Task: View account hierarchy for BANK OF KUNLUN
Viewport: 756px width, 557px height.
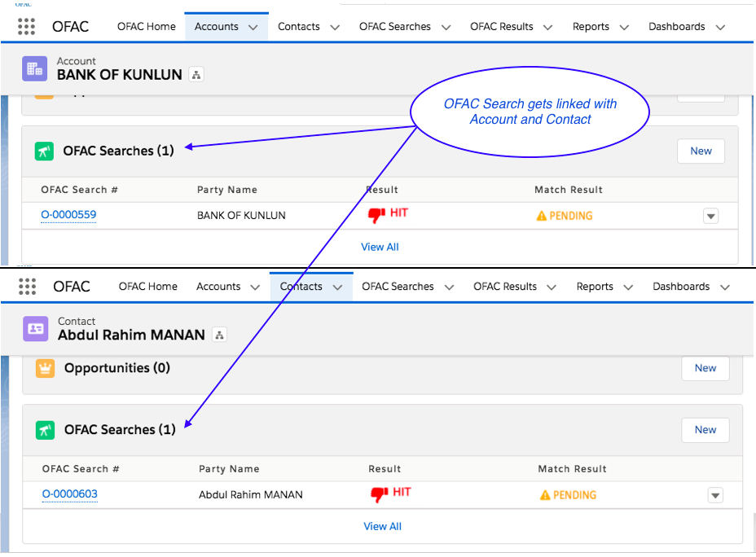Action: (x=196, y=75)
